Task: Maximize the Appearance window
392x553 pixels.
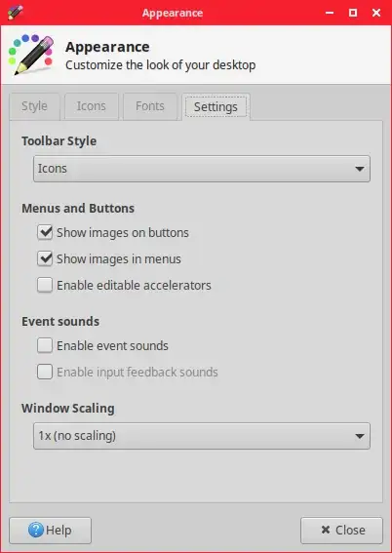Action: [353, 13]
